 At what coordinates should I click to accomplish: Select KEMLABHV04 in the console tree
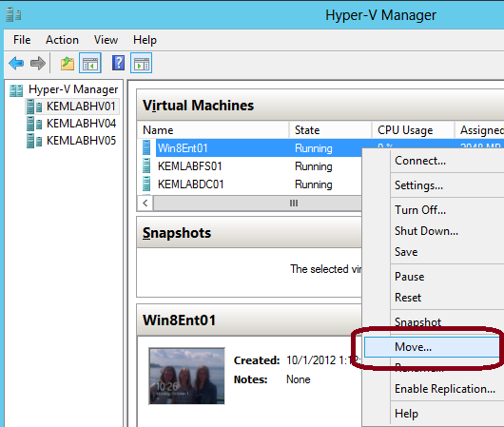(82, 124)
